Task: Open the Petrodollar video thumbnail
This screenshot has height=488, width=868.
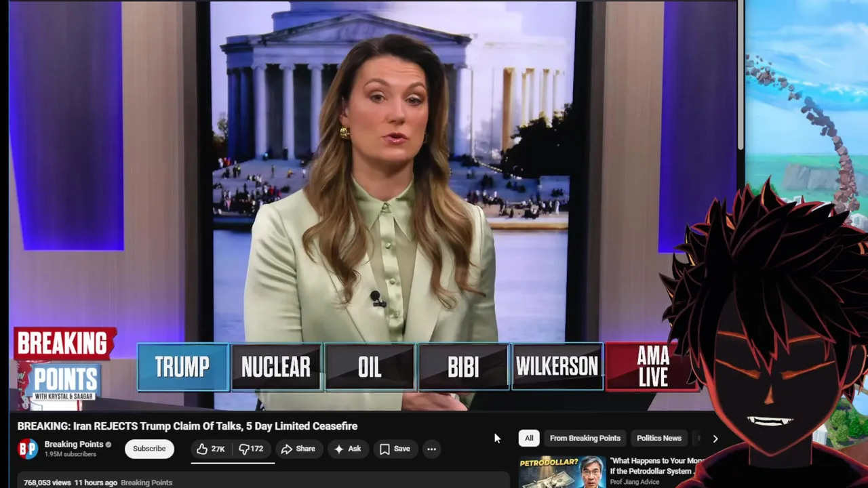Action: tap(562, 472)
